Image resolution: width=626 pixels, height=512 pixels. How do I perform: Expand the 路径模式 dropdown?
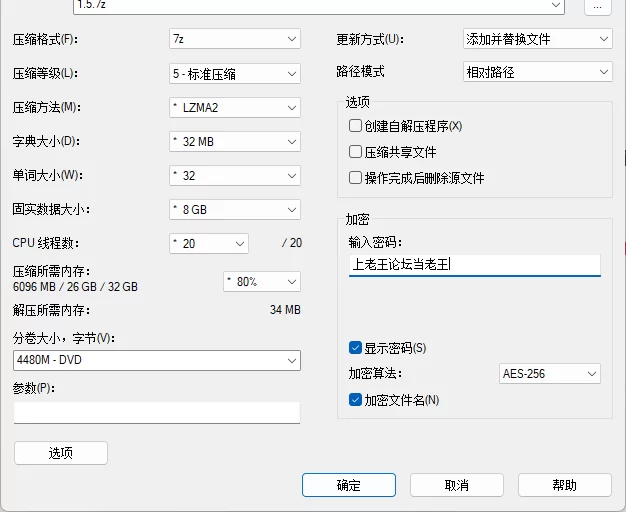click(x=537, y=72)
